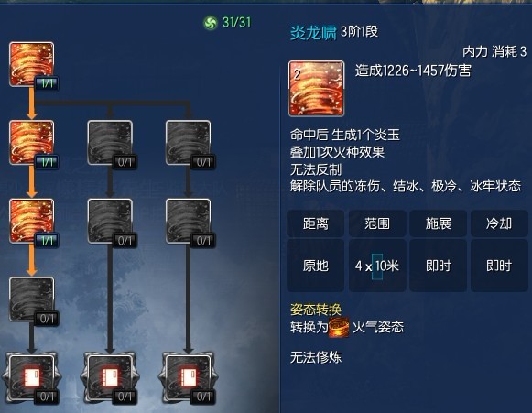532x413 pixels.
Task: Click the 距离 header cell
Action: [x=316, y=223]
